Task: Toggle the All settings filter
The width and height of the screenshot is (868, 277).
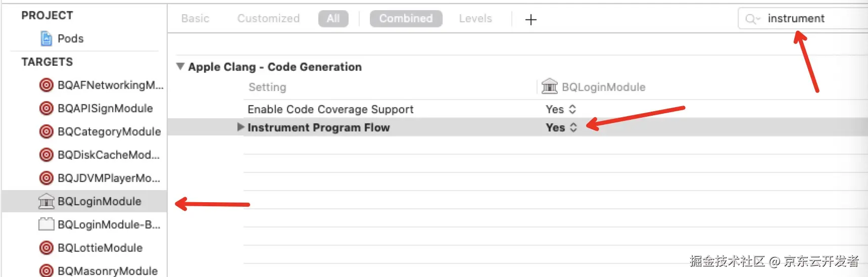Action: (333, 19)
